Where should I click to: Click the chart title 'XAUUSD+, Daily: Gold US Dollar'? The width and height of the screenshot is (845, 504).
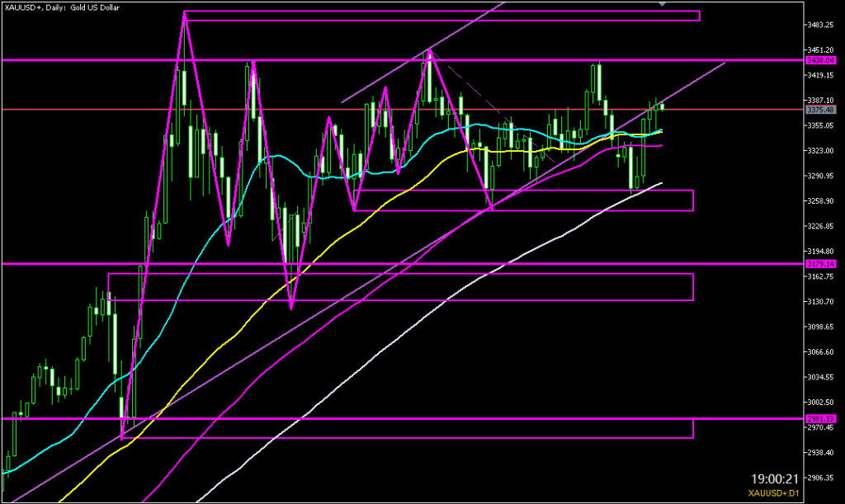click(62, 7)
